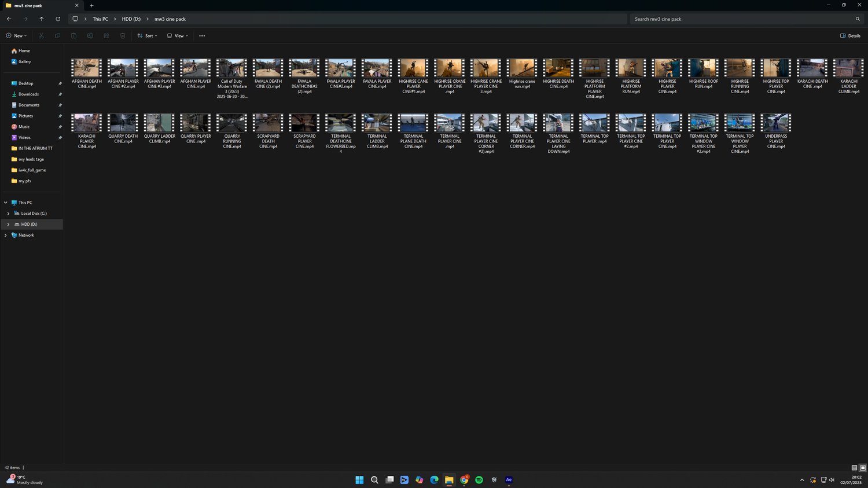Select the UNDERPASS PLAYER CINE.mp4 thumbnail
The image size is (868, 488).
[x=776, y=132]
